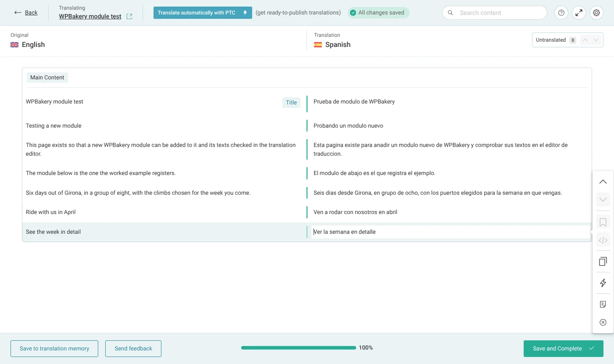Click the bookmark icon in the side toolbar
The height and width of the screenshot is (364, 614).
[603, 222]
